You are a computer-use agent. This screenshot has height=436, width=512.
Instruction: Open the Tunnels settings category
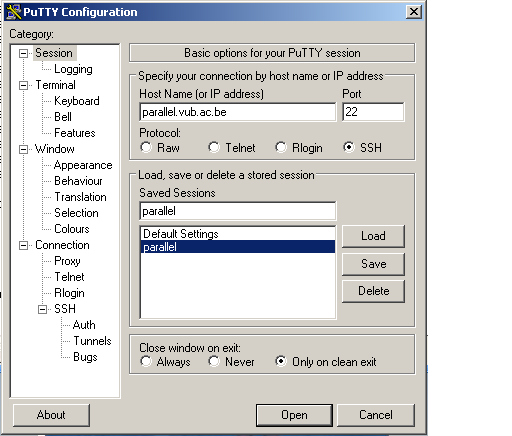(x=92, y=341)
